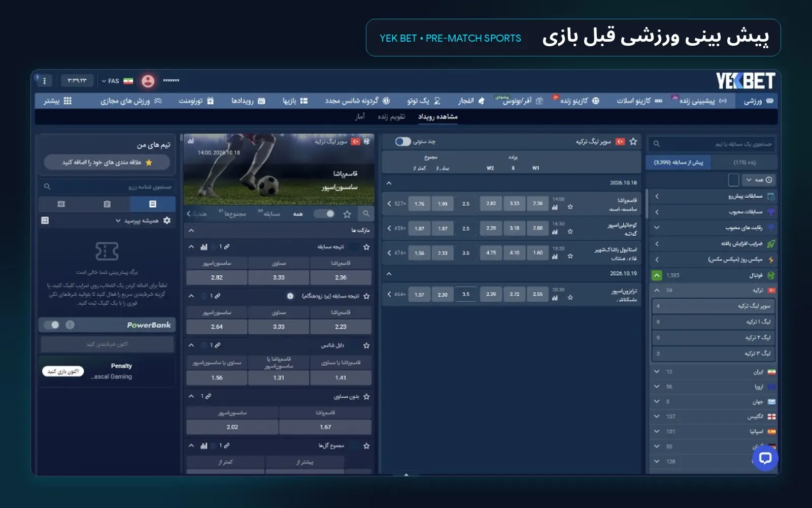Viewport: 812px width, 508px height.
Task: Star the دابل شانس market
Action: (366, 345)
